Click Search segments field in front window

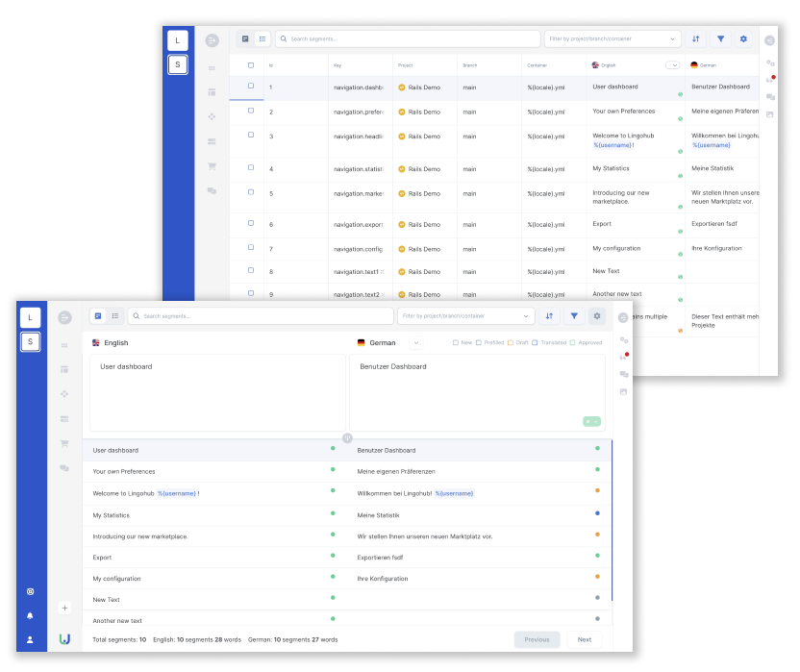point(261,316)
